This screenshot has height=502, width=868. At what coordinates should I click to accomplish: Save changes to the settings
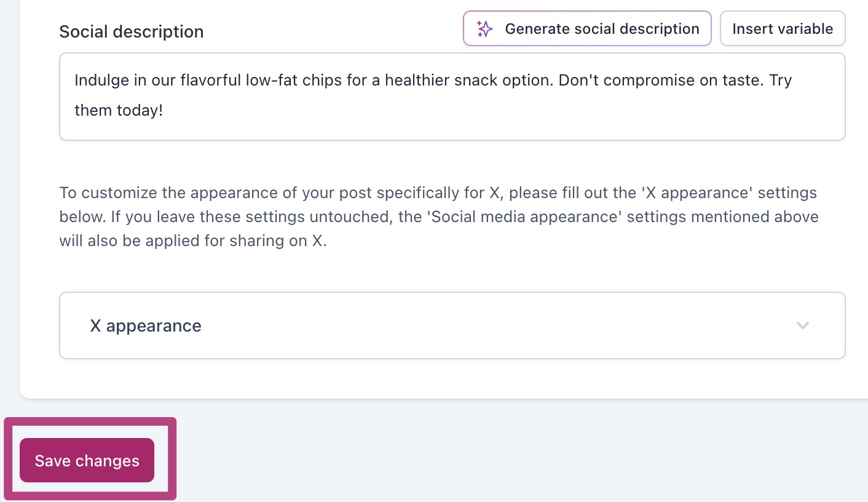(87, 460)
